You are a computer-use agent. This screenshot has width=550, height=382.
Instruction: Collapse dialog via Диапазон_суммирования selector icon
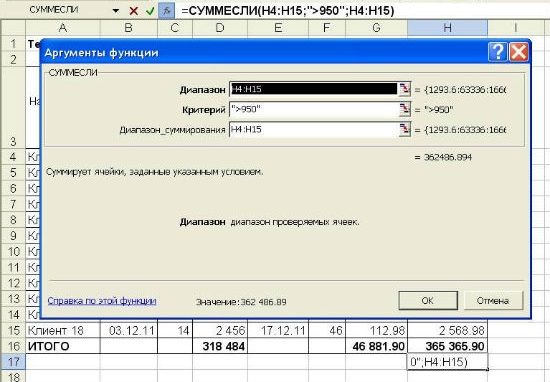coord(404,129)
